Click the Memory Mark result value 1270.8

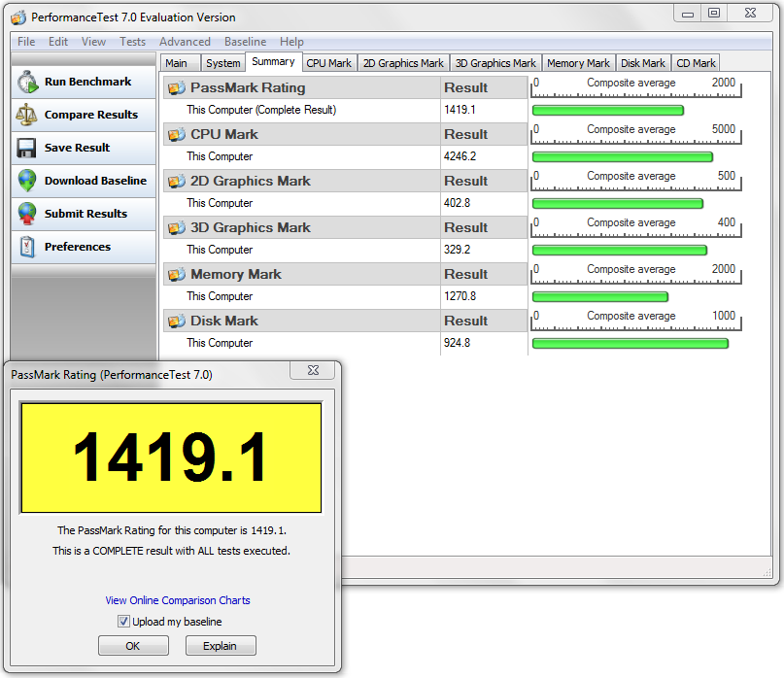(460, 296)
